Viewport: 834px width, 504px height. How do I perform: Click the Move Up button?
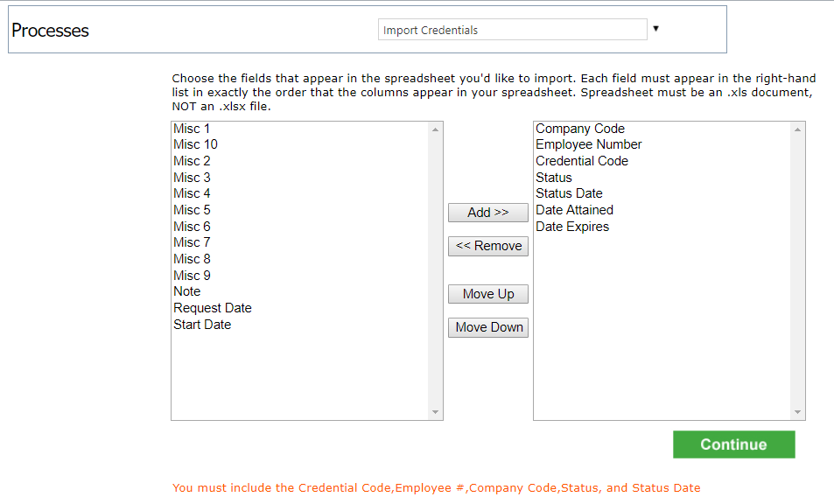488,294
